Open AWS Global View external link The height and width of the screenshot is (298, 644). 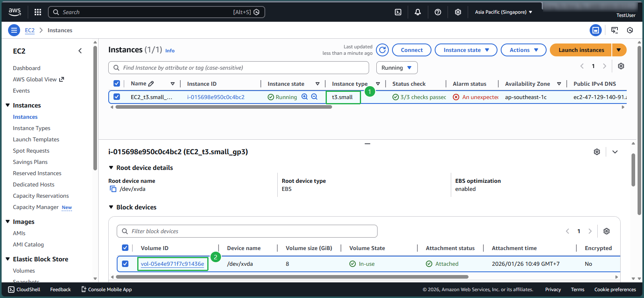38,79
